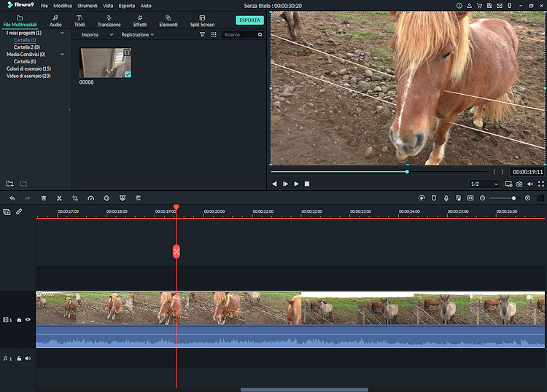Open the Registrazione dropdown
Image resolution: width=547 pixels, height=392 pixels.
point(137,34)
